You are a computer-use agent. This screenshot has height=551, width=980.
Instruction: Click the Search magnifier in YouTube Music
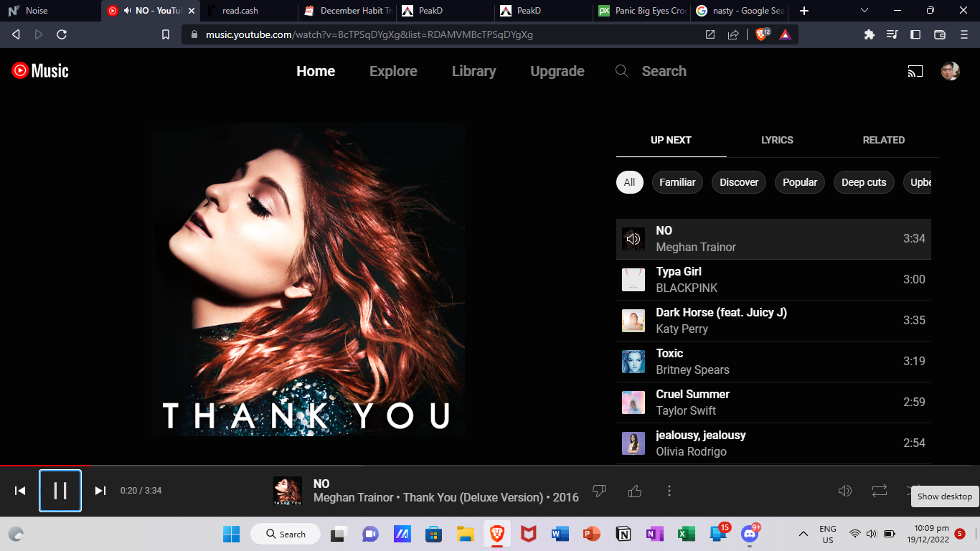pos(622,71)
